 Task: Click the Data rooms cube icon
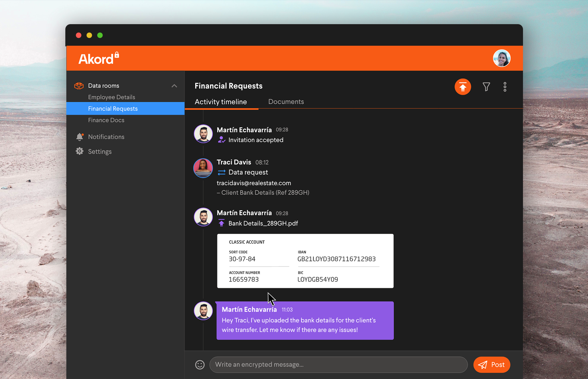click(x=79, y=86)
